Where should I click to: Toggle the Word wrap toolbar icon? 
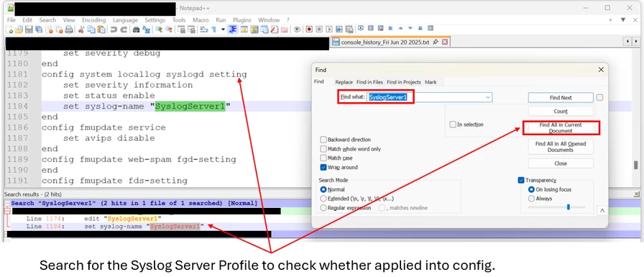coord(204,29)
